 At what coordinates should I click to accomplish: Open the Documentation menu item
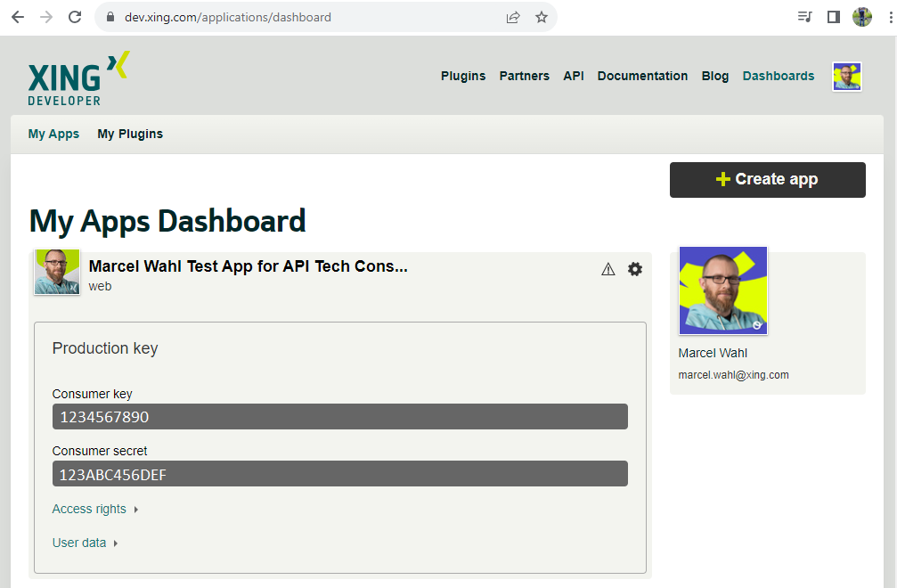coord(642,76)
